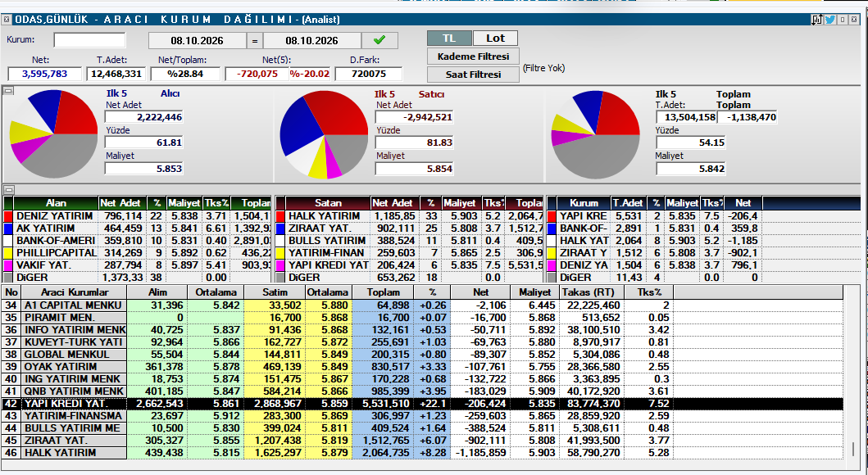The height and width of the screenshot is (475, 868).
Task: Click the Net value 3,595,783
Action: 45,74
